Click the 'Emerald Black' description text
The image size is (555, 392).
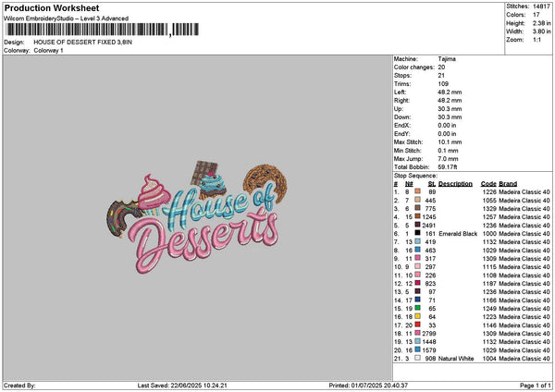click(x=458, y=234)
